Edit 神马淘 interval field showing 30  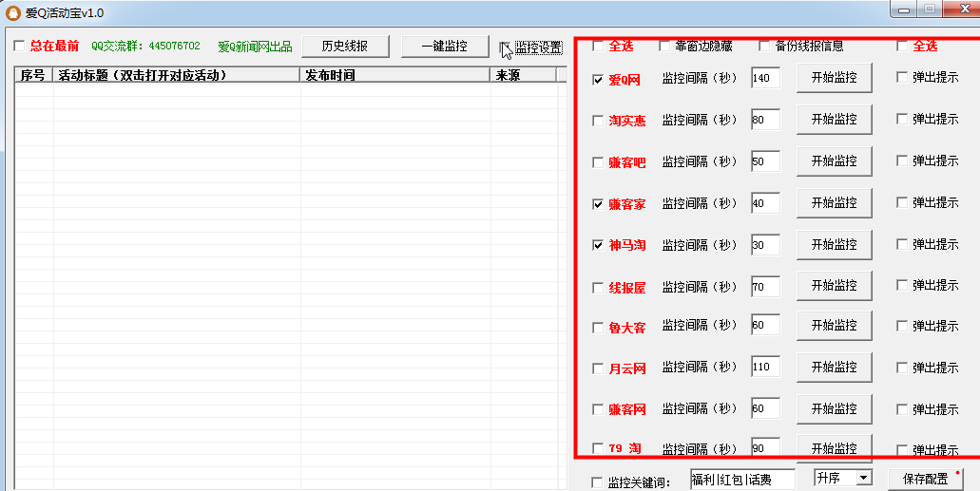pos(765,245)
